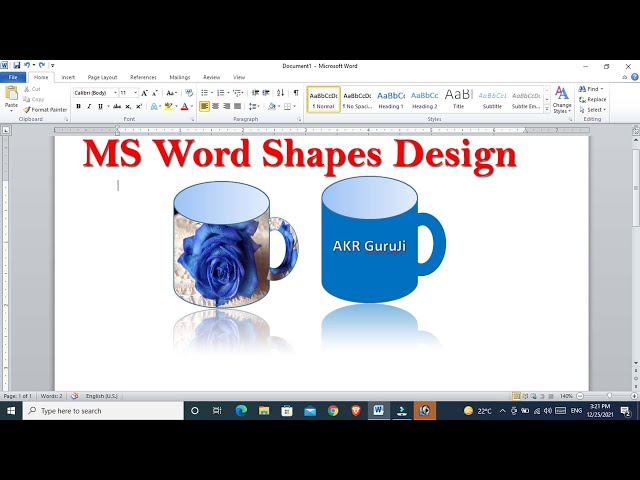The image size is (640, 480).
Task: Select the AKR GuruJi blue mug shape
Action: [383, 240]
